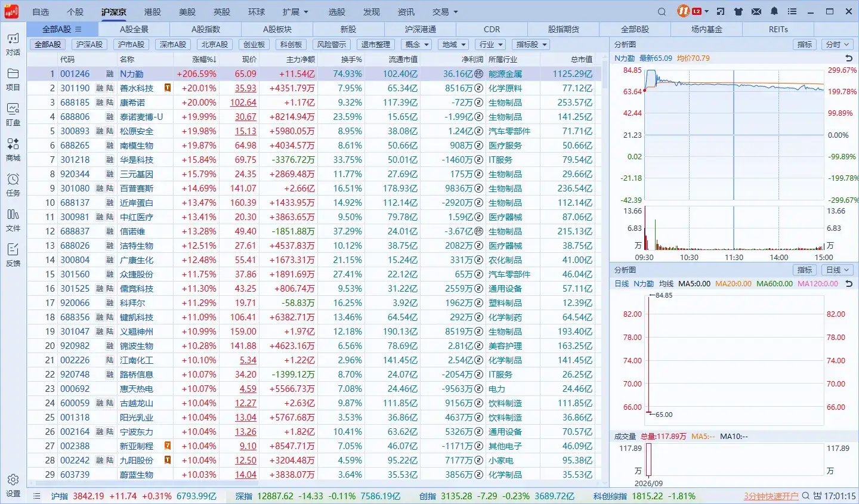The width and height of the screenshot is (859, 504).
Task: Click the magnifier icon in the status bar
Action: (x=806, y=496)
